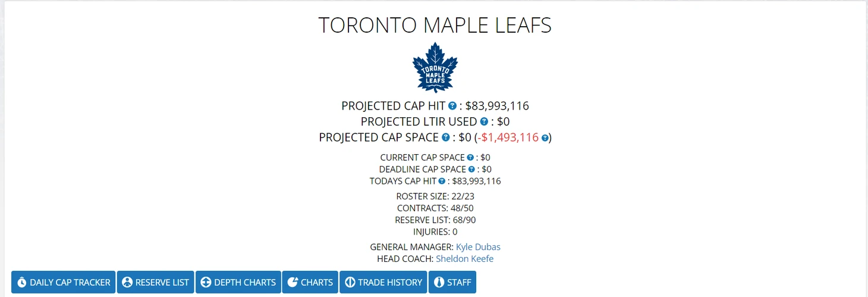Open the Charts section
868x297 pixels.
pyautogui.click(x=310, y=282)
